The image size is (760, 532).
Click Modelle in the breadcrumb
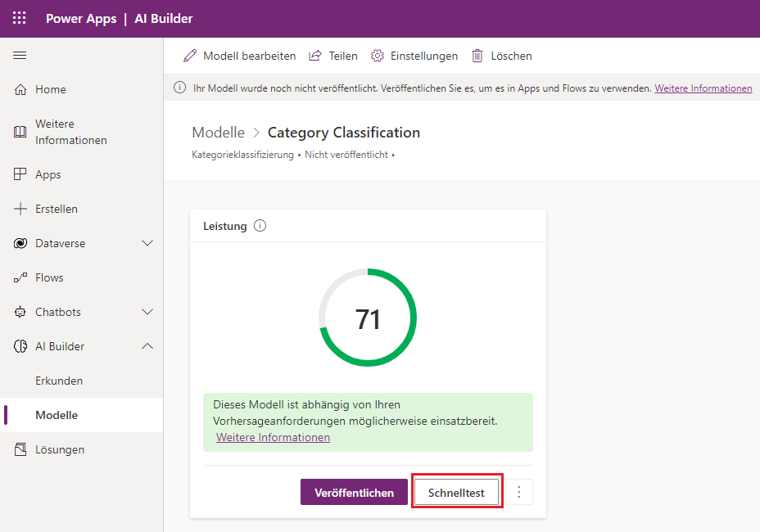(218, 133)
